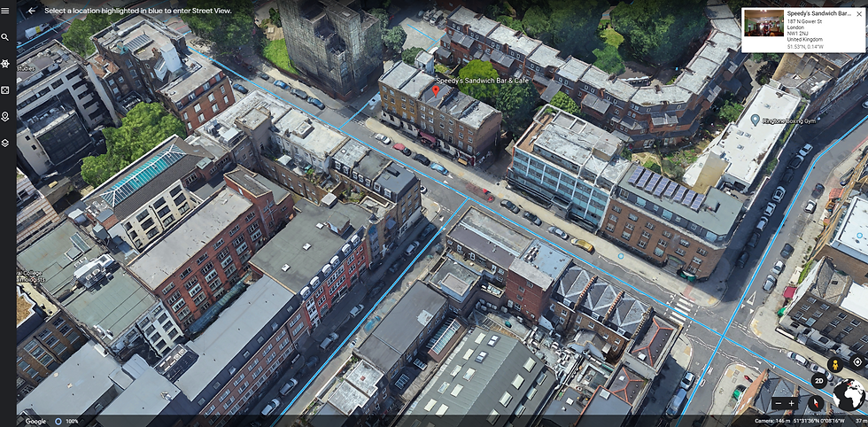Viewport: 868px width, 427px height.
Task: Click the Google logo in status bar
Action: (35, 422)
